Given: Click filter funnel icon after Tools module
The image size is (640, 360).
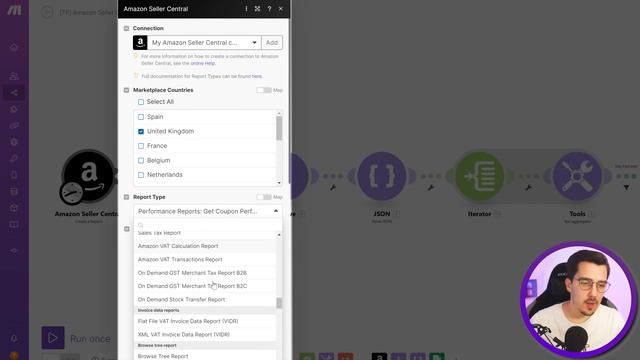Looking at the screenshot, I should 626,188.
